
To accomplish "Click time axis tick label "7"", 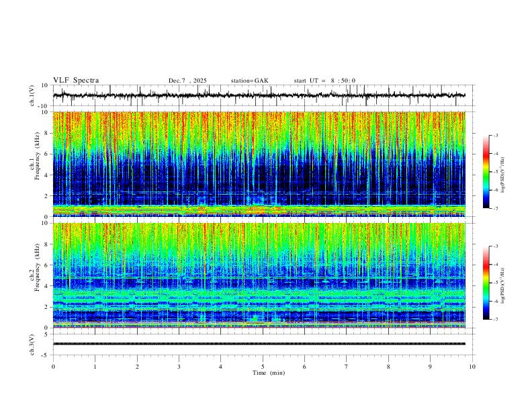I will [x=346, y=367].
